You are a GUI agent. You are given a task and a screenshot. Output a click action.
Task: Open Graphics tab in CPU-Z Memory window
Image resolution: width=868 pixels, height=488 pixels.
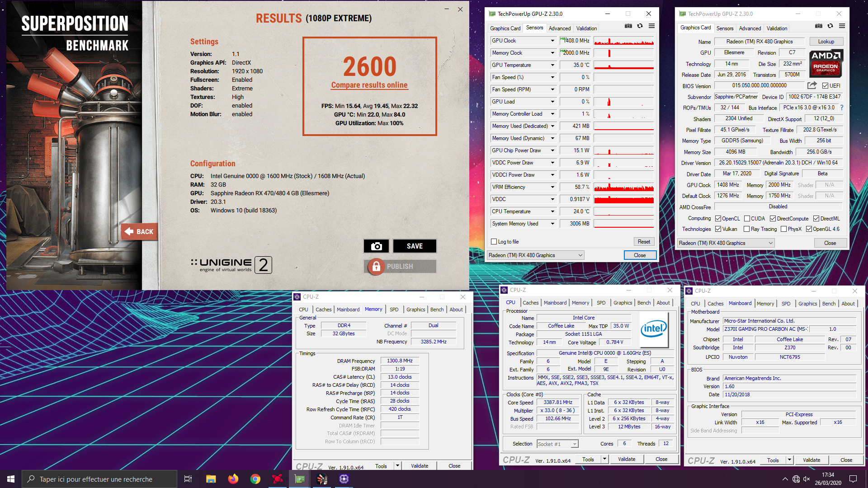click(x=415, y=310)
